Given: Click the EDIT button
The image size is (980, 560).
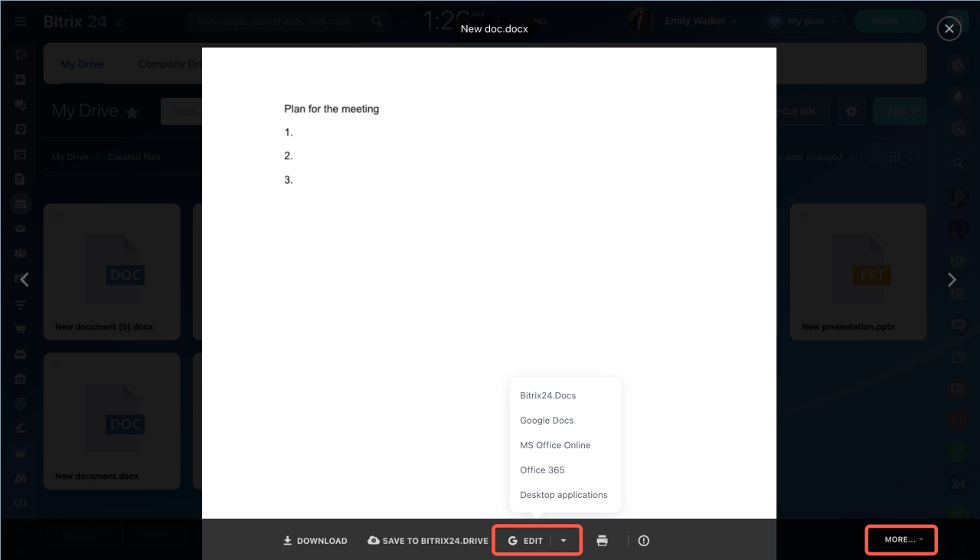Looking at the screenshot, I should [x=525, y=541].
